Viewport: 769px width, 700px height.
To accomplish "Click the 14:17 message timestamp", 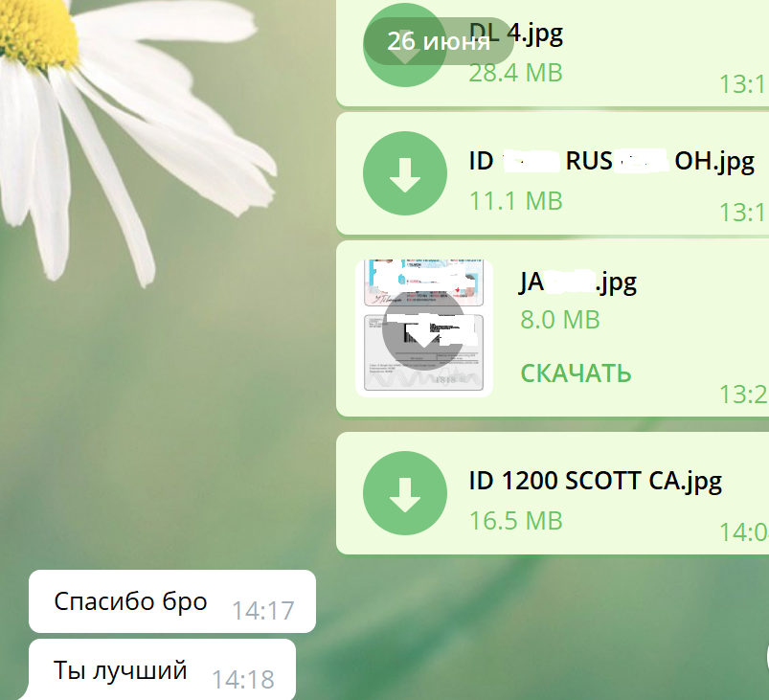I will click(x=262, y=610).
